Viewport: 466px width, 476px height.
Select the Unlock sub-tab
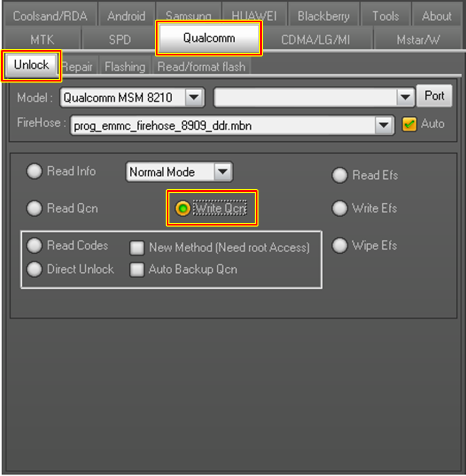pyautogui.click(x=32, y=65)
